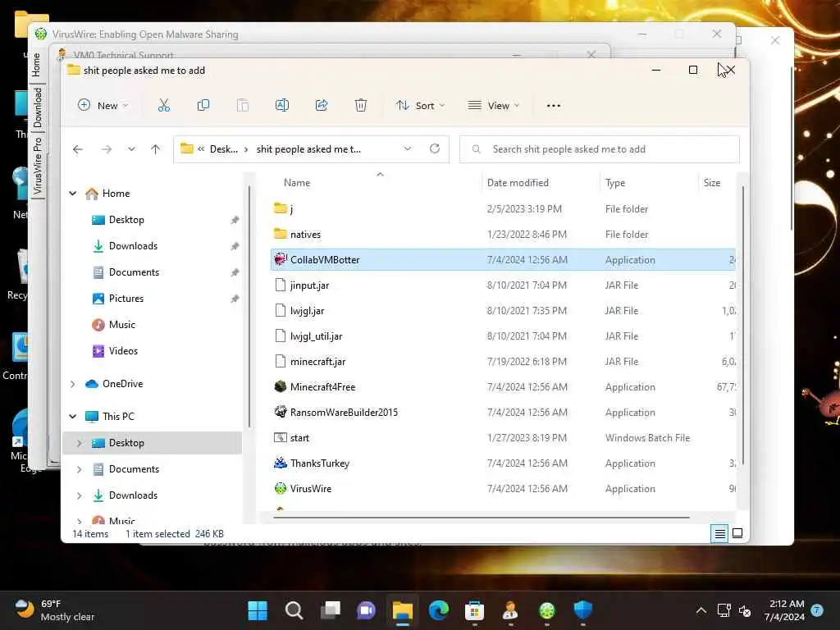The image size is (840, 630).
Task: Open the Sort dropdown
Action: point(421,106)
